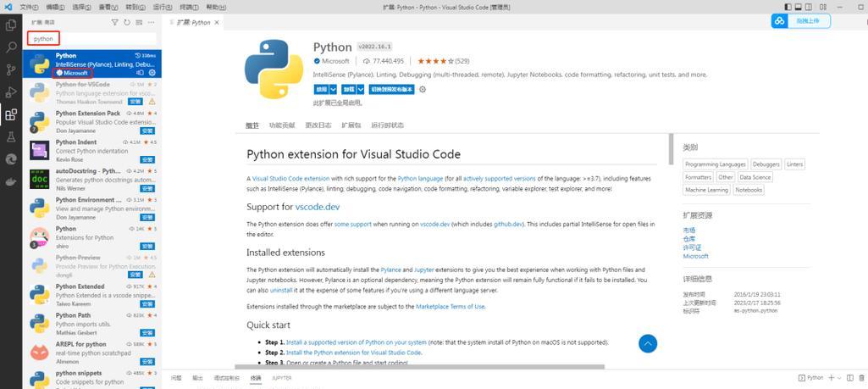
Task: Open the 查看 (View) menu
Action: click(108, 7)
